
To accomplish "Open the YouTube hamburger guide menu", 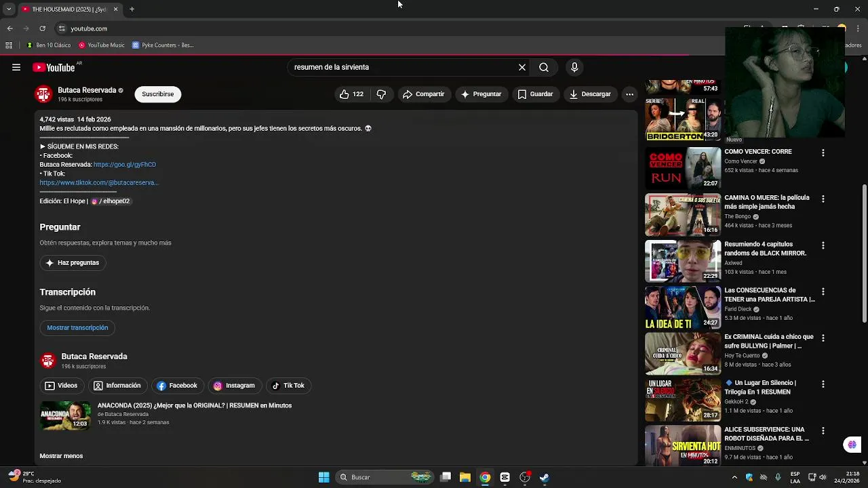I will tap(16, 67).
